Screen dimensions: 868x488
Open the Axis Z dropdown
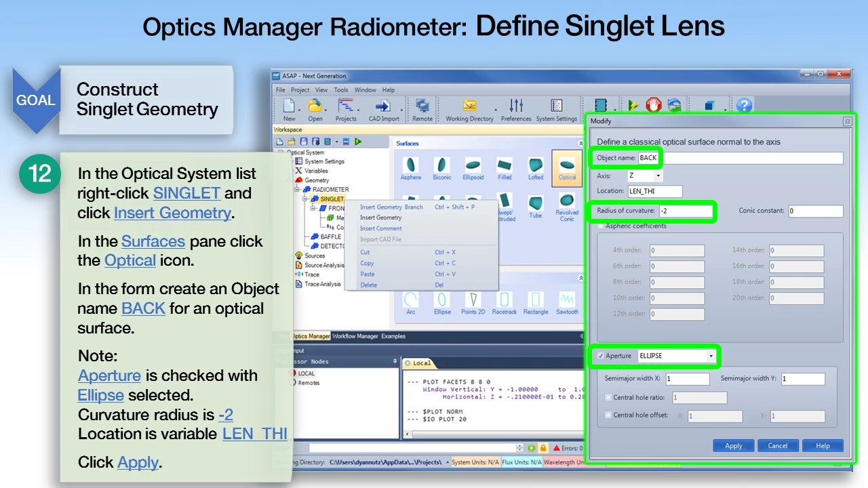[657, 176]
